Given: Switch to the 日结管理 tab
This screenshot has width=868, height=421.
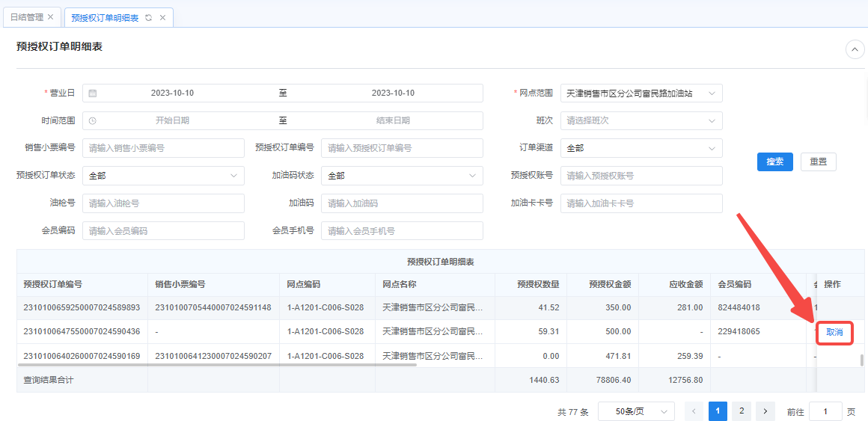Looking at the screenshot, I should 26,17.
